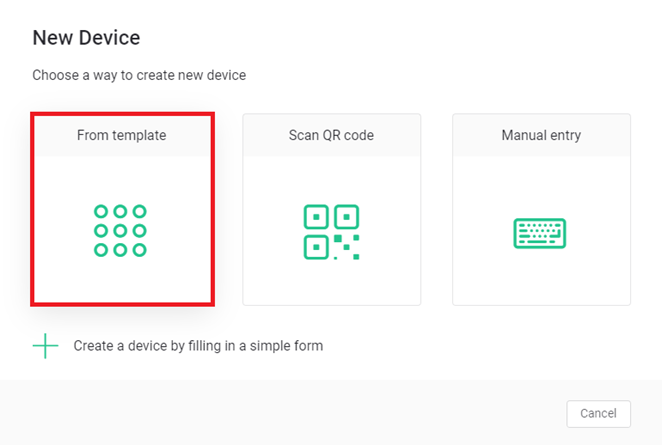Click the nine-circle template grid icon
The height and width of the screenshot is (445, 662).
point(120,231)
